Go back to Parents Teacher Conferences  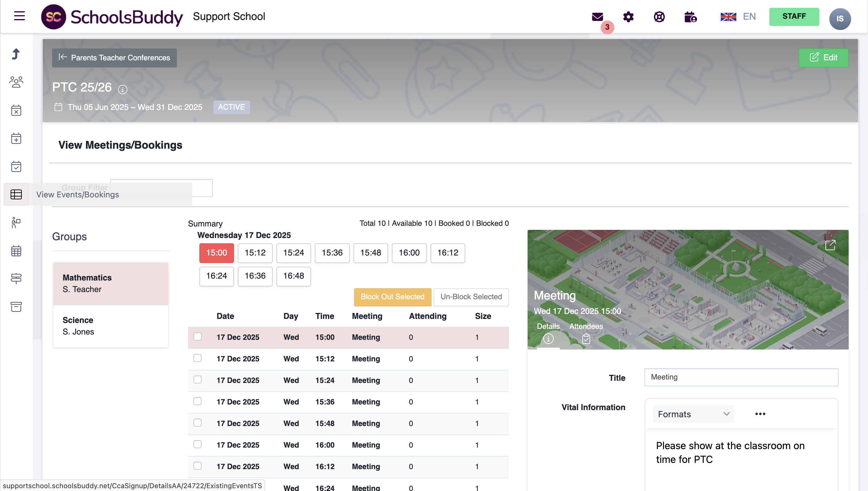pos(114,58)
